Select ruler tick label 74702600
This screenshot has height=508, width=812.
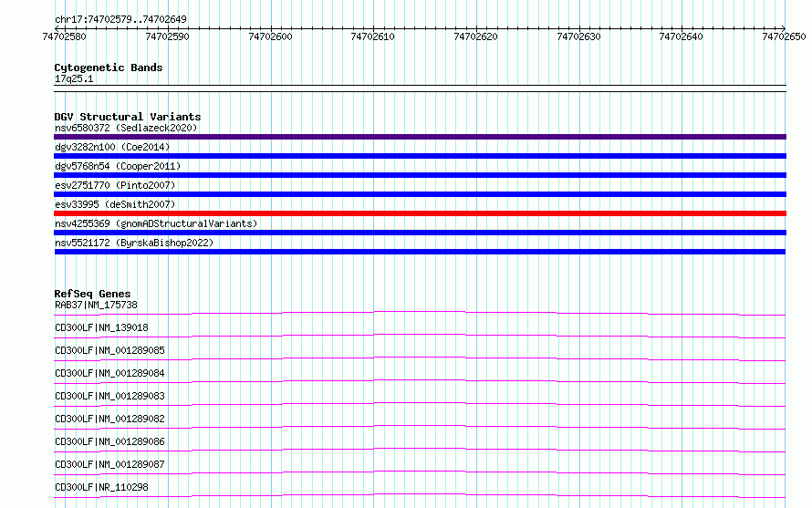(270, 36)
